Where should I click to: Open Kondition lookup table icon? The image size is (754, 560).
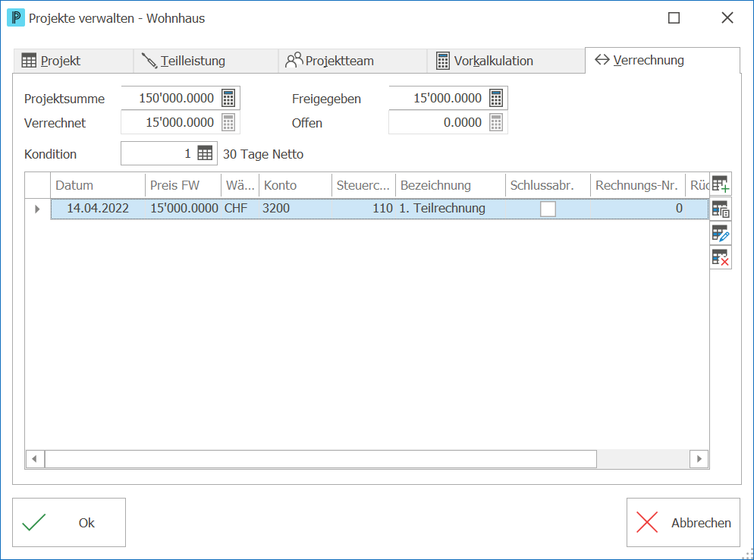pyautogui.click(x=205, y=153)
